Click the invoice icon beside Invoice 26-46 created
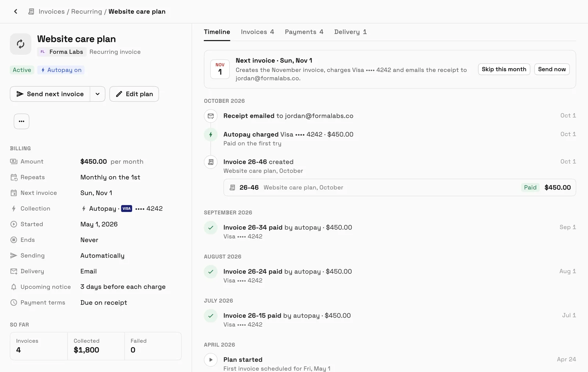Screen dimensions: 588x372 click(211, 162)
